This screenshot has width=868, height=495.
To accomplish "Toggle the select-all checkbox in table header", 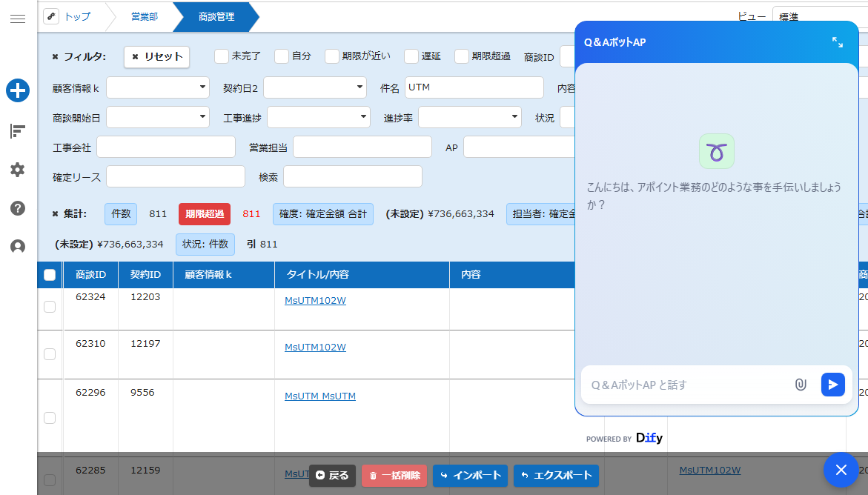I will (x=49, y=275).
